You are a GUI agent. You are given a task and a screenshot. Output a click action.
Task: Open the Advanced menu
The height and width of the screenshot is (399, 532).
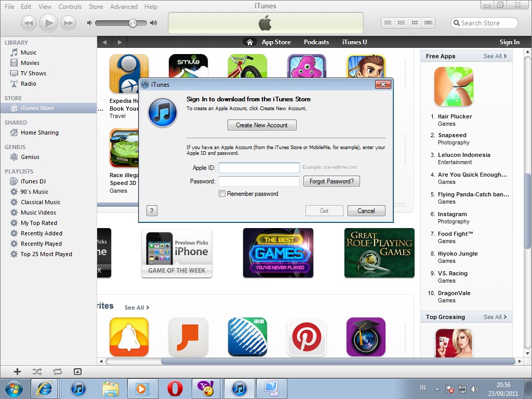[124, 6]
